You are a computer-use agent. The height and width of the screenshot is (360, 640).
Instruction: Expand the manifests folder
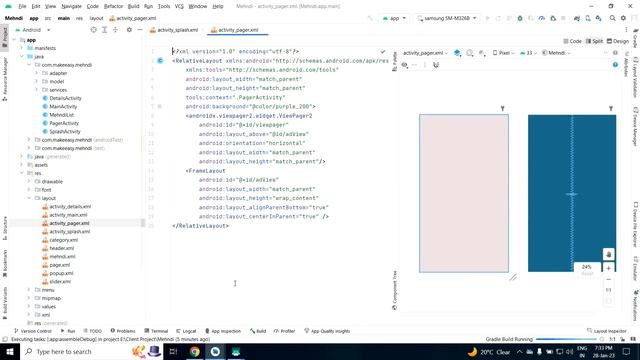[22, 48]
